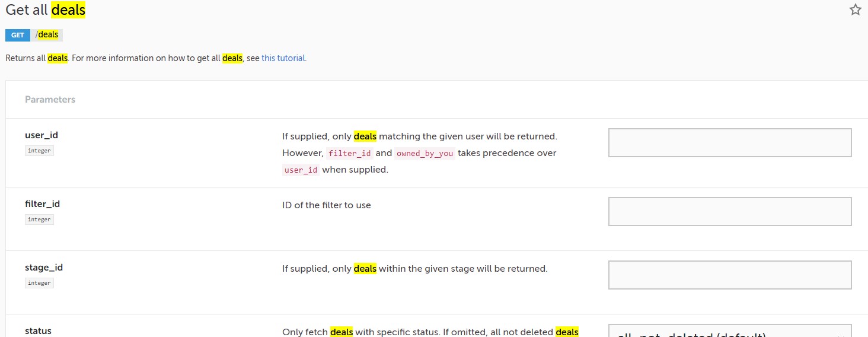Click integer type badge under user_id
868x337 pixels.
[39, 151]
